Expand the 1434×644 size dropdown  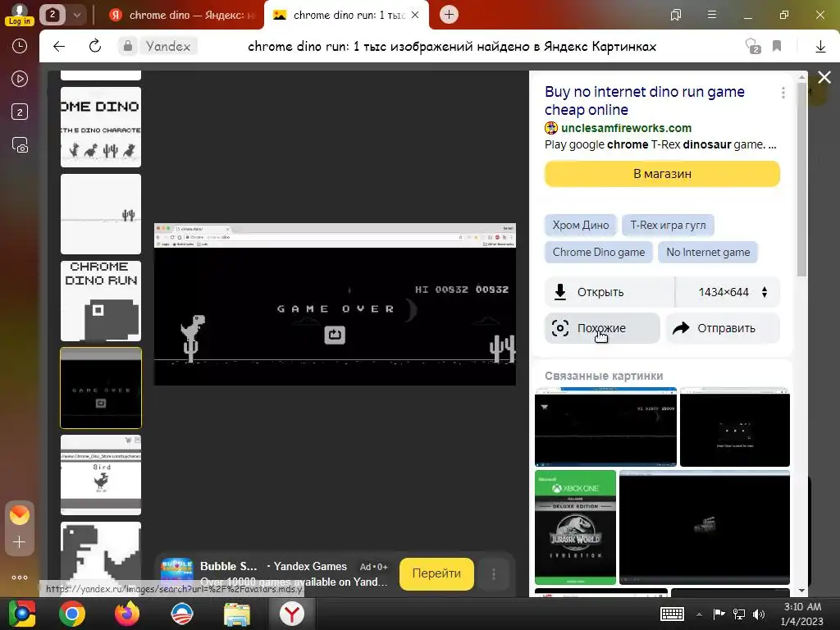[728, 292]
